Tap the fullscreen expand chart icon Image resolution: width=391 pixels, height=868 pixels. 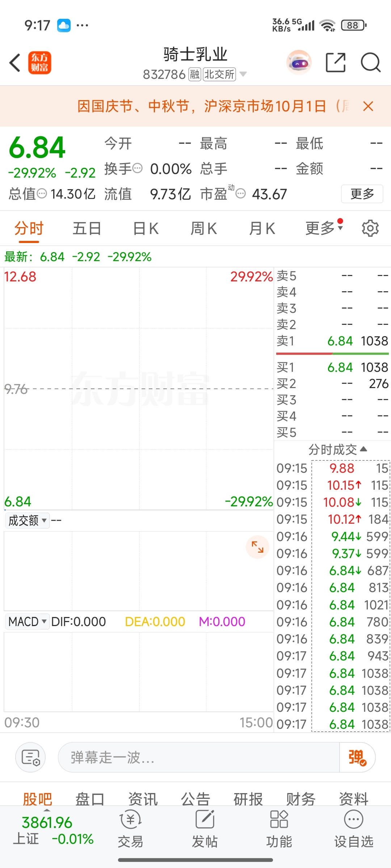coord(257,547)
